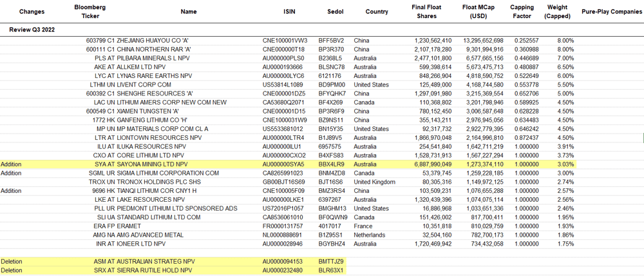Image resolution: width=644 pixels, height=276 pixels.
Task: Select 'Addition' label in SAYONA MINING row
Action: click(11, 164)
